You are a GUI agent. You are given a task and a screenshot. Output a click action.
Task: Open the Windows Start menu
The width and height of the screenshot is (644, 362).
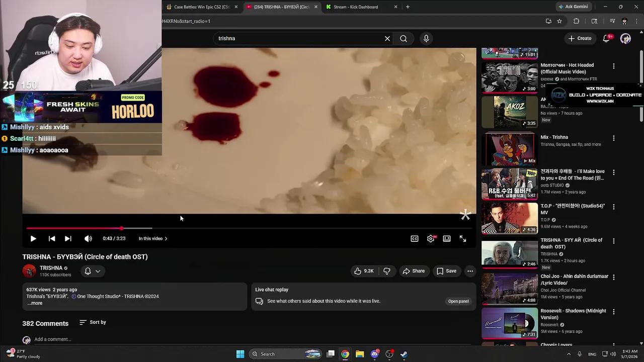[240, 354]
